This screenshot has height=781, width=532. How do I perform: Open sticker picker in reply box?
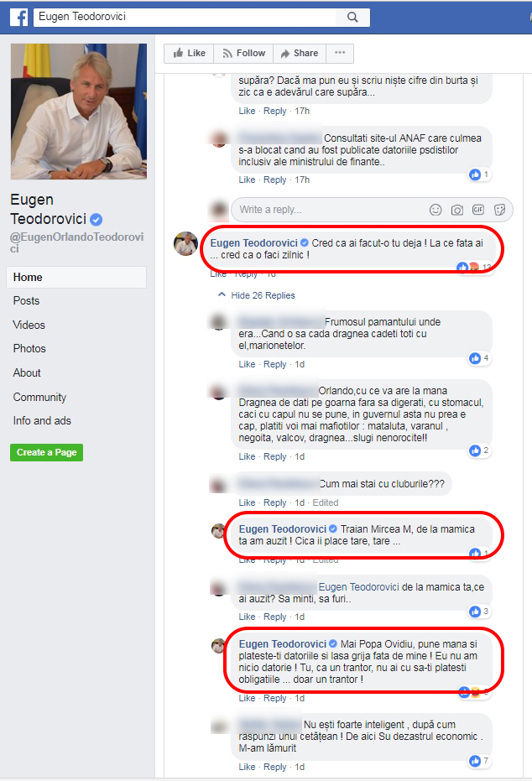click(499, 210)
